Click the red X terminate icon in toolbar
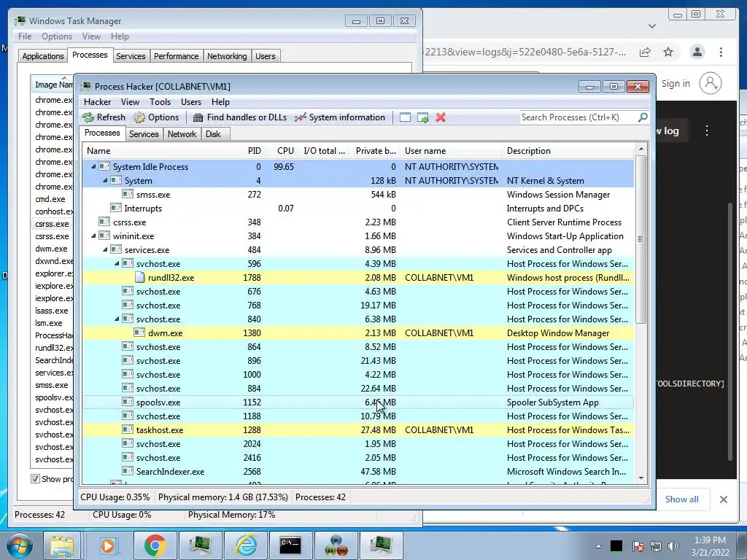Image resolution: width=747 pixels, height=560 pixels. click(x=441, y=117)
